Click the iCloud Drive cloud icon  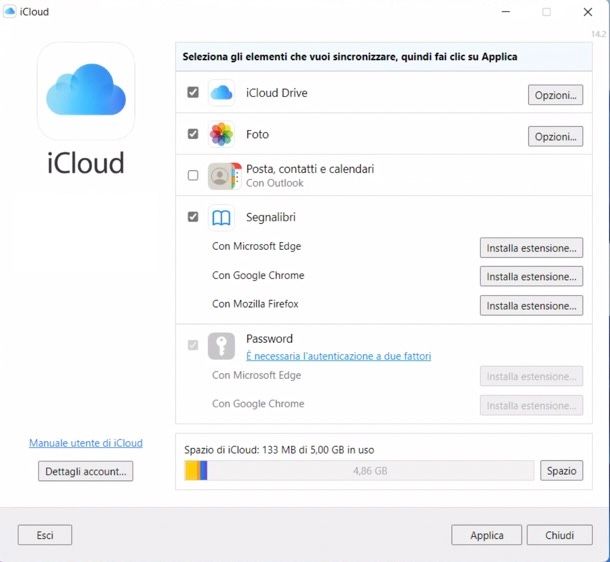coord(221,93)
